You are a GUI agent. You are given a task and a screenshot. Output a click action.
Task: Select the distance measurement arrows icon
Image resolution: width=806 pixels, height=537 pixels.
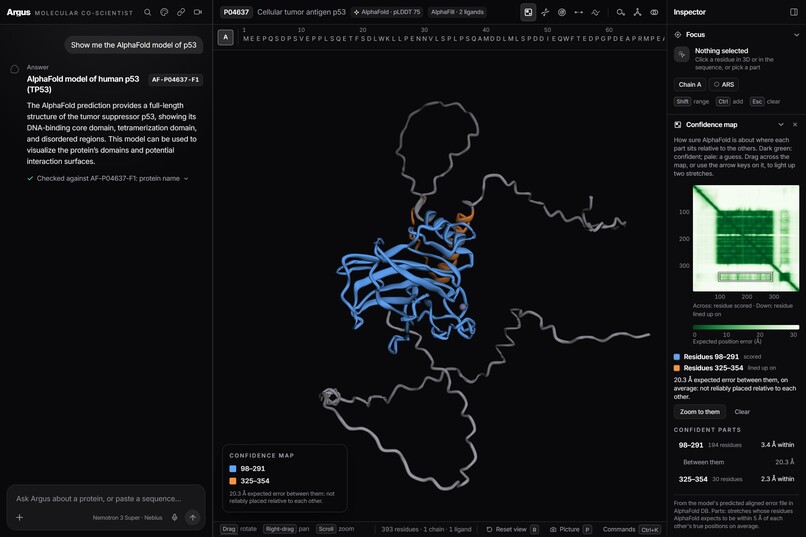[x=578, y=12]
